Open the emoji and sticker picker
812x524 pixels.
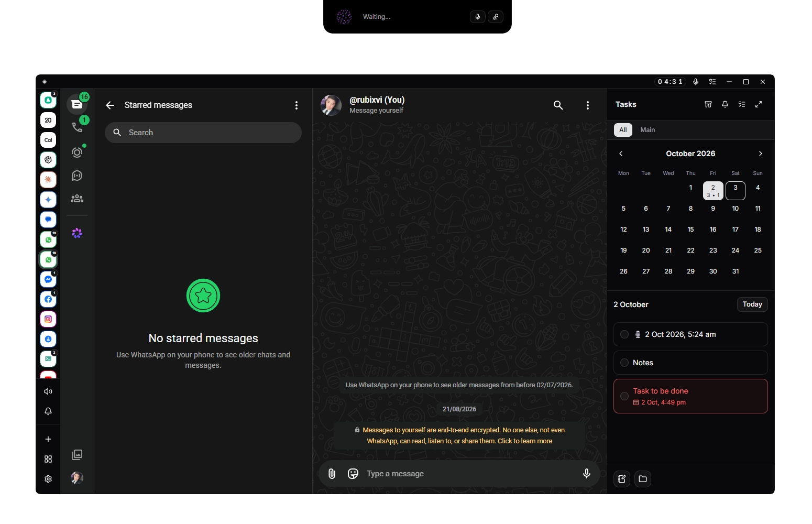point(353,474)
